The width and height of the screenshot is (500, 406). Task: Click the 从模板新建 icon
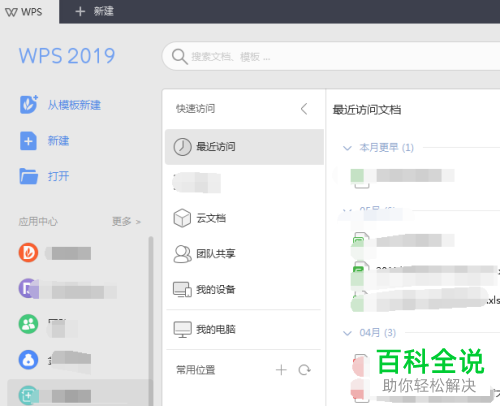(28, 105)
